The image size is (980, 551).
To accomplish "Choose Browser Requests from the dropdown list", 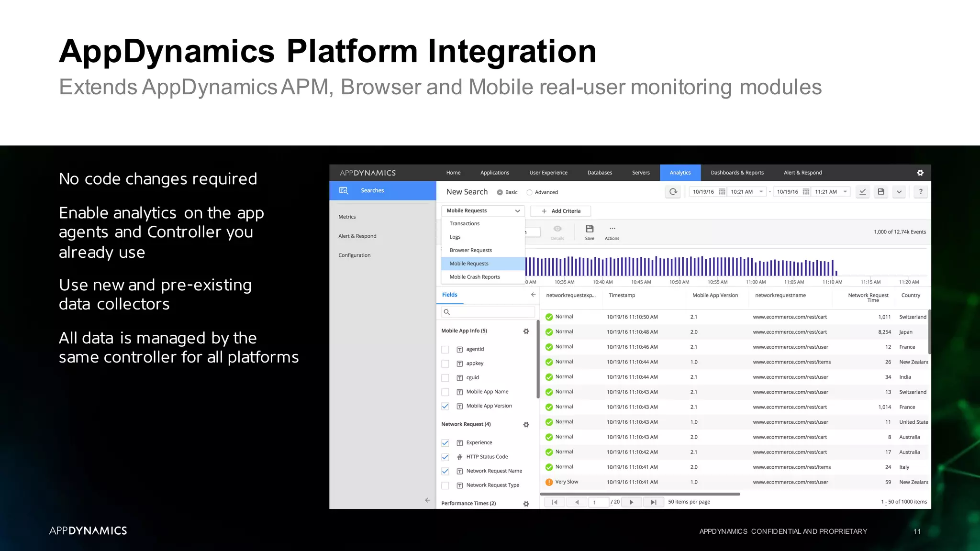I will (483, 251).
